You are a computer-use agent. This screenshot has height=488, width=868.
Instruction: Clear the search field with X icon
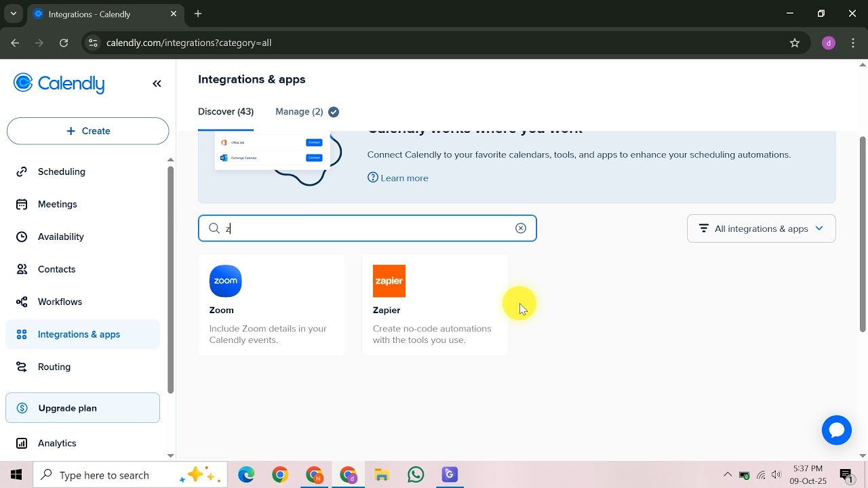(521, 228)
